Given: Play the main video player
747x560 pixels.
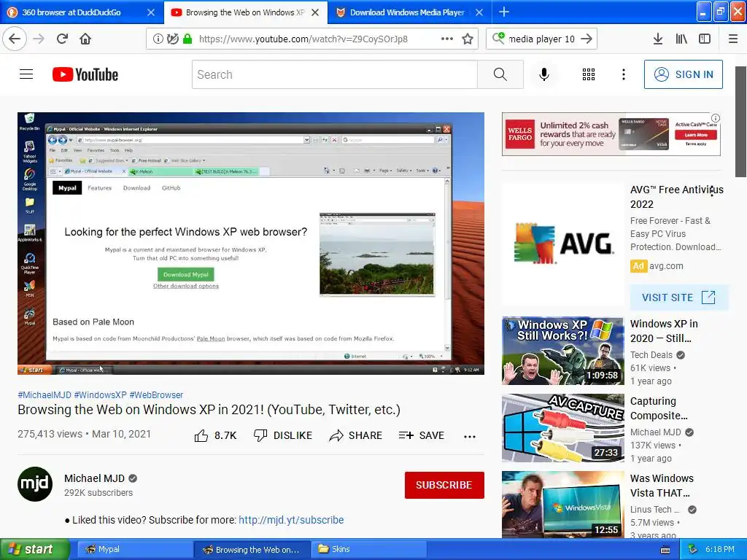Looking at the screenshot, I should click(x=251, y=244).
